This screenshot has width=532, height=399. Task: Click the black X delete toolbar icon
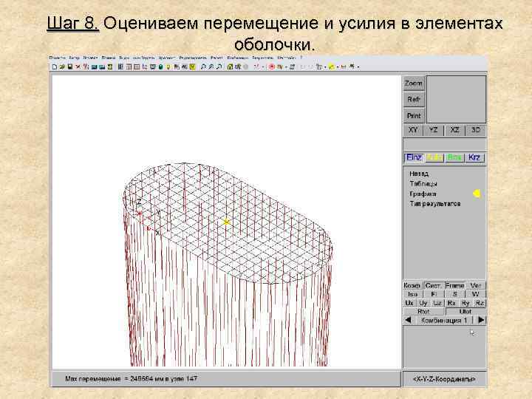tap(78, 66)
